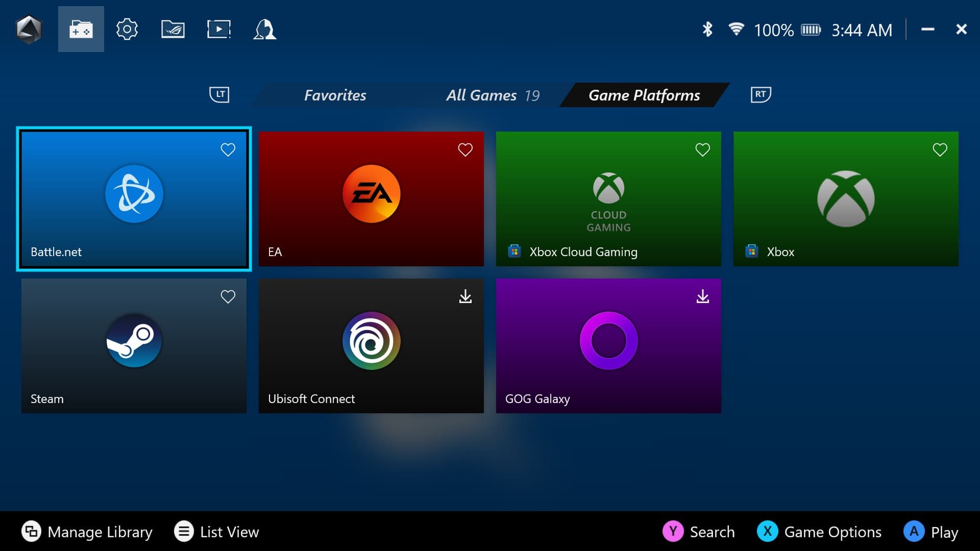Click the GOG Galaxy tile label
This screenshot has width=980, height=551.
(x=537, y=399)
